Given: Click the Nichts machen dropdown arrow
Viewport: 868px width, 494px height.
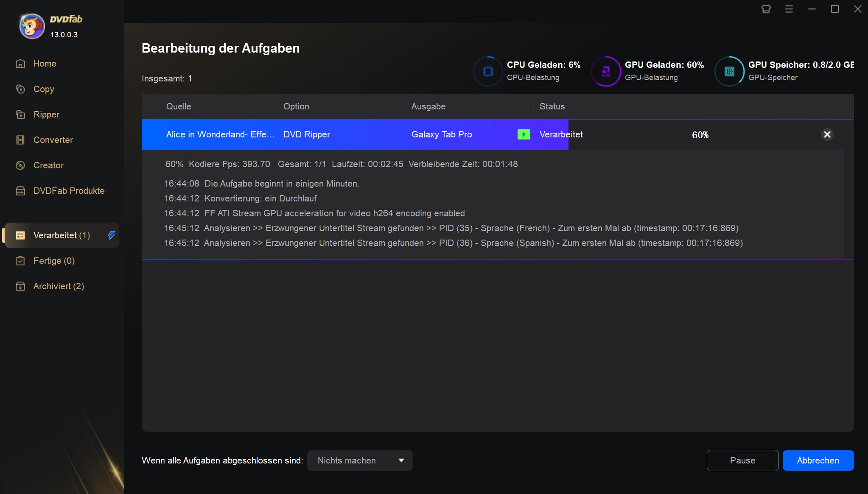Looking at the screenshot, I should point(402,460).
